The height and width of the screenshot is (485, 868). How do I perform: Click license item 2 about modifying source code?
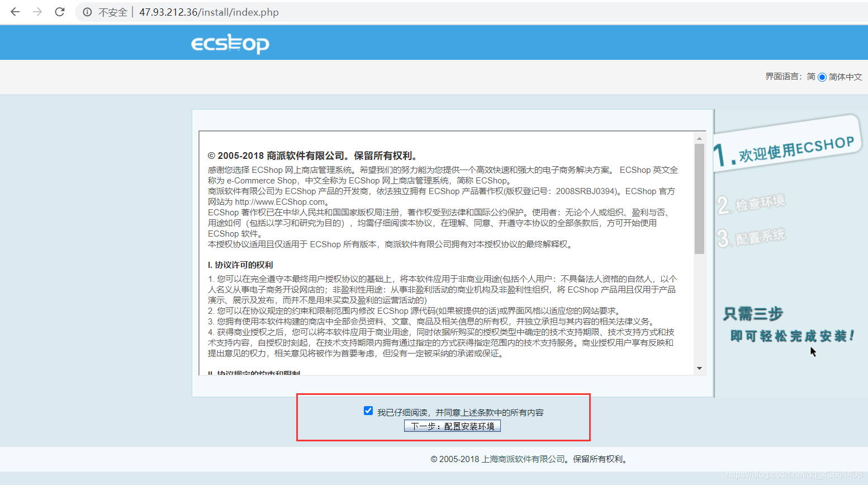point(414,310)
